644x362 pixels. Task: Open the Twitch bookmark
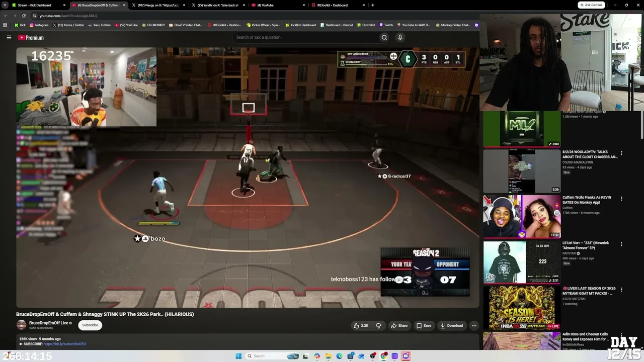386,25
